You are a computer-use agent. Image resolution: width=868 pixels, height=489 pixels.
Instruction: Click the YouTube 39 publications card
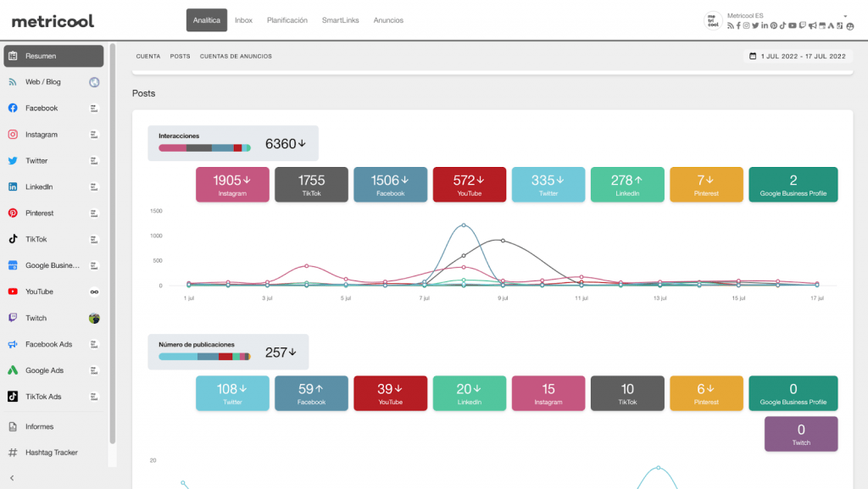pyautogui.click(x=390, y=393)
